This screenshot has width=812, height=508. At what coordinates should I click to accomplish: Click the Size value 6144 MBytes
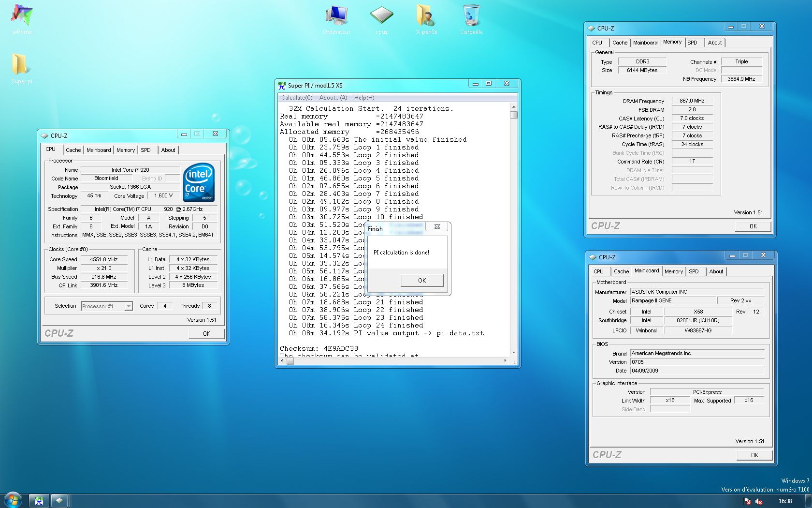coord(642,70)
